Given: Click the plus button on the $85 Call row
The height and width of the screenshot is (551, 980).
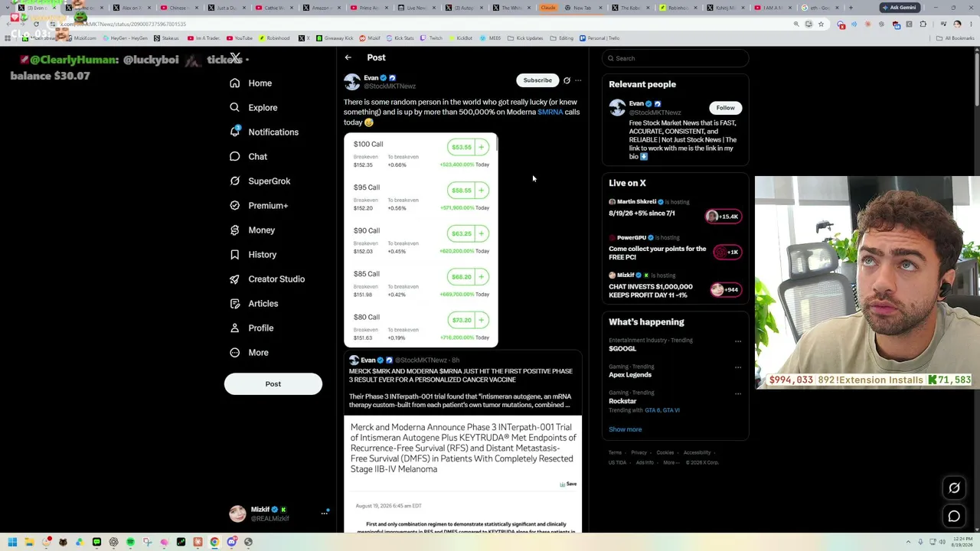Looking at the screenshot, I should pos(482,277).
